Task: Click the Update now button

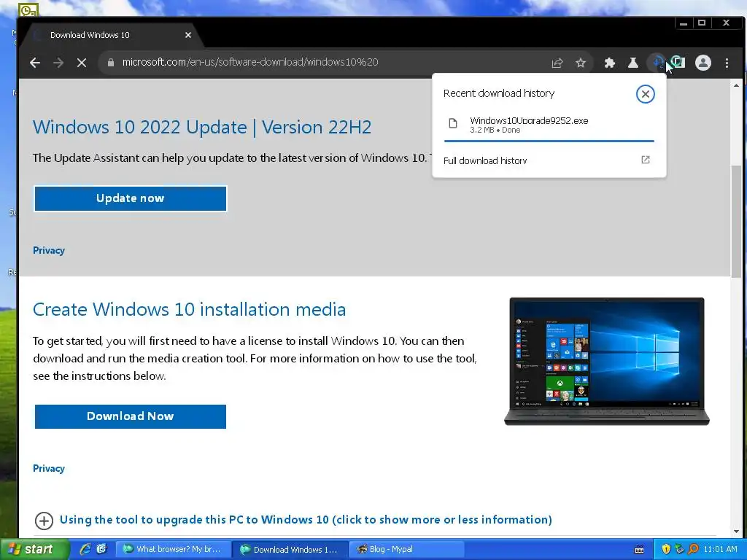Action: pyautogui.click(x=130, y=198)
